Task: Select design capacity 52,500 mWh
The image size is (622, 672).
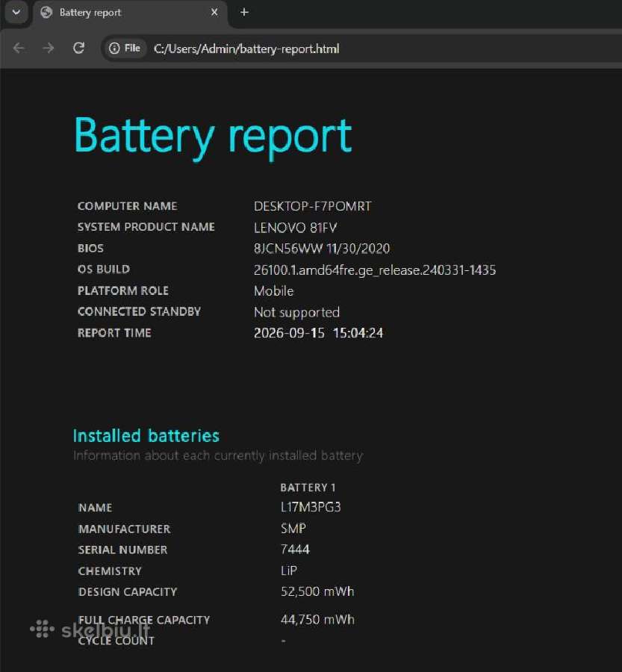Action: coord(317,591)
